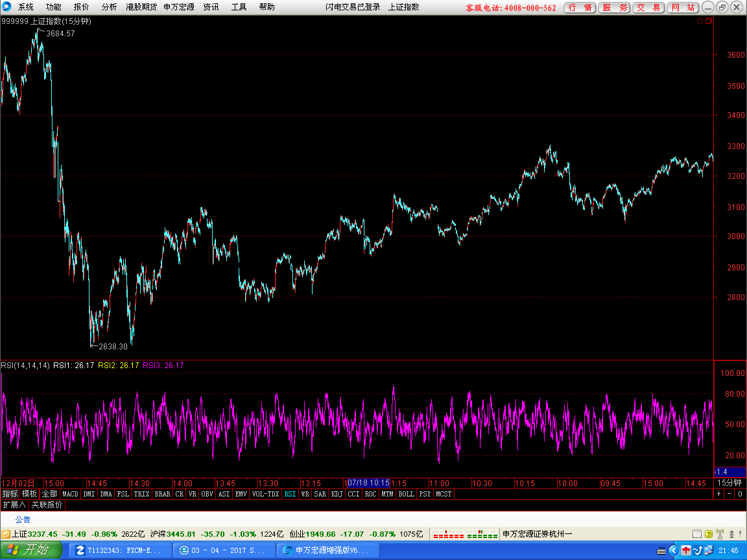Switch to the 71132343: FXCM taskbar window
The height and width of the screenshot is (560, 747).
[120, 550]
